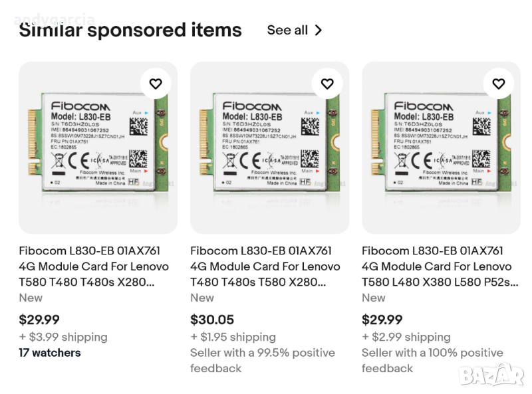This screenshot has height=394, width=532.
Task: Click the $29.99 price with $3.99 shipping
Action: (39, 320)
